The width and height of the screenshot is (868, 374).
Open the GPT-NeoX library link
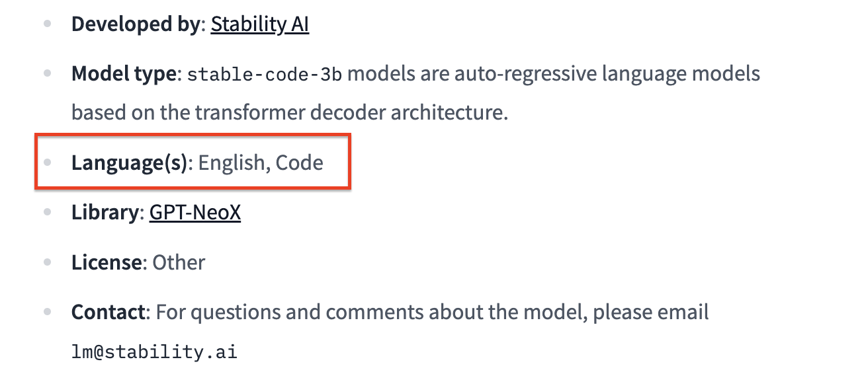[195, 212]
